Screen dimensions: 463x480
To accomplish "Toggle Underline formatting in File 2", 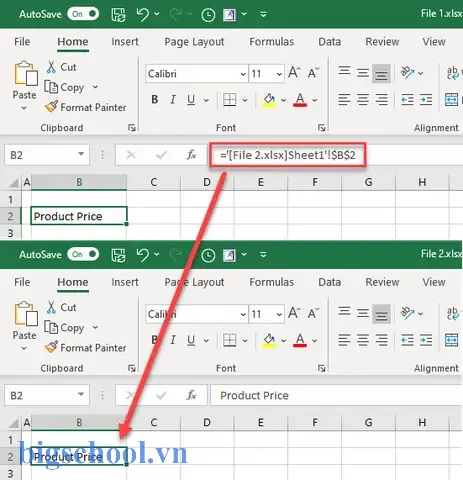I will (191, 340).
